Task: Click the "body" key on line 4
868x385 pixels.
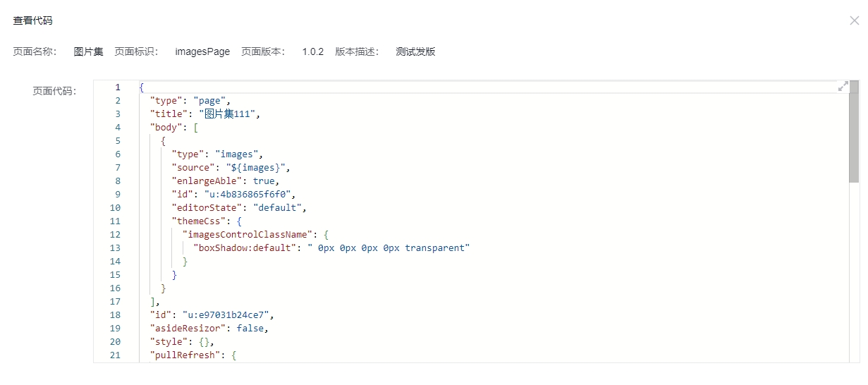Action: coord(166,128)
